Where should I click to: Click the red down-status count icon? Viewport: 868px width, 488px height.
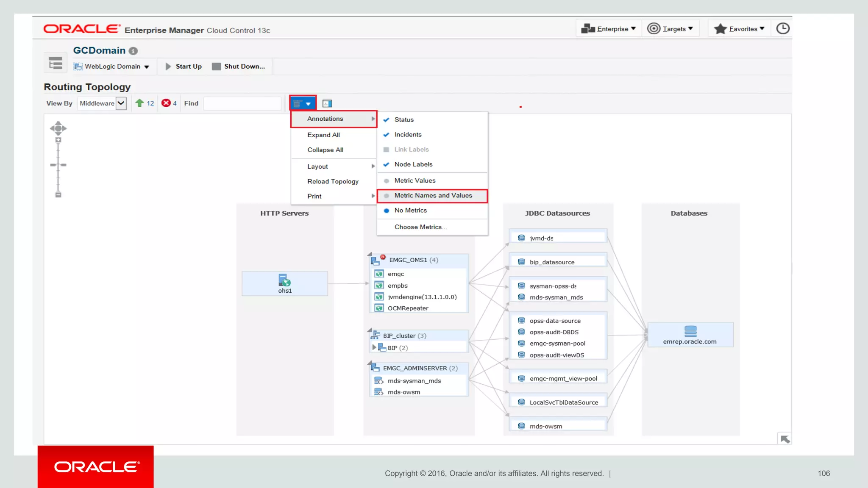(x=166, y=103)
